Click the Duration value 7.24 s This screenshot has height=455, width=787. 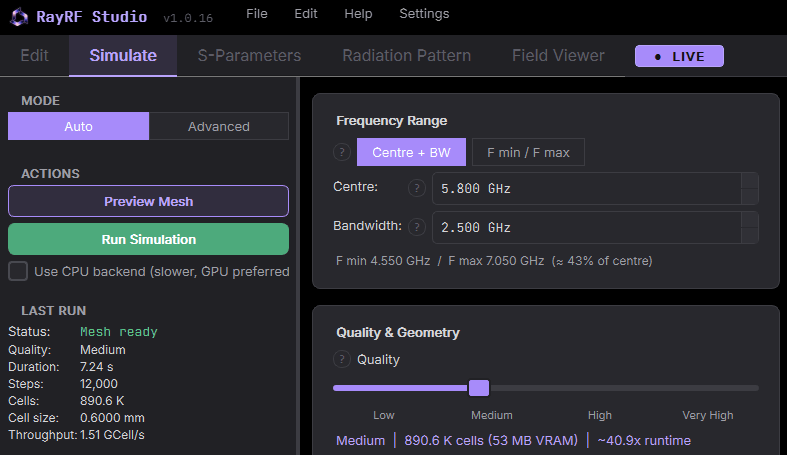coord(96,367)
